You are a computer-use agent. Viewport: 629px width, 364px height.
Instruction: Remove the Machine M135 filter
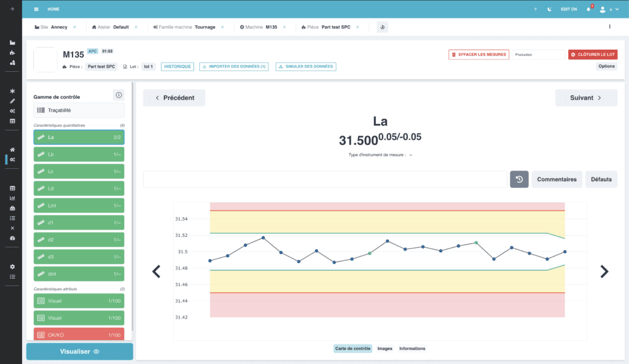284,27
